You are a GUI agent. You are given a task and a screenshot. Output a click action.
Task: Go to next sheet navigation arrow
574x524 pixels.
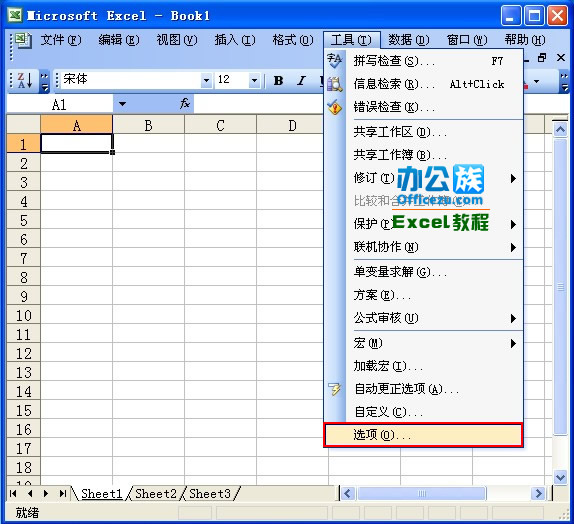46,493
